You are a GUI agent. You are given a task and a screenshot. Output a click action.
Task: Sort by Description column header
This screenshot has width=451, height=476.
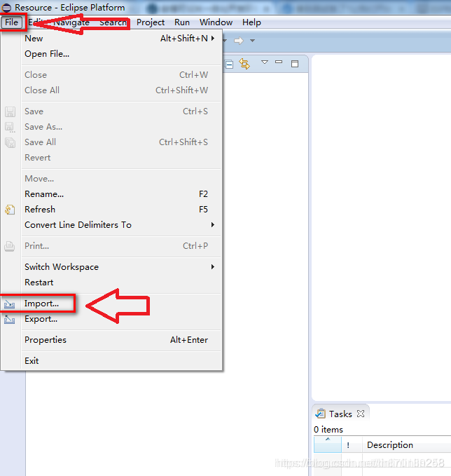coord(406,444)
